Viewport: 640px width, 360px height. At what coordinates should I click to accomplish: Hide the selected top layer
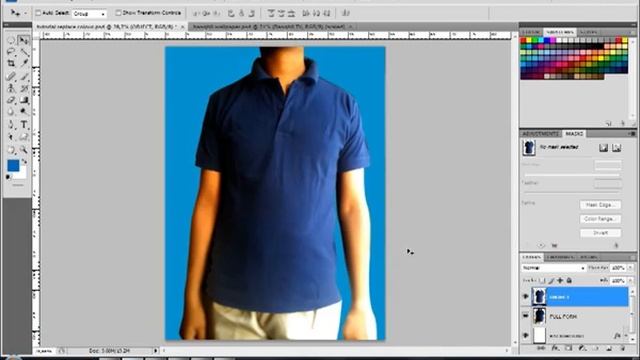click(526, 297)
